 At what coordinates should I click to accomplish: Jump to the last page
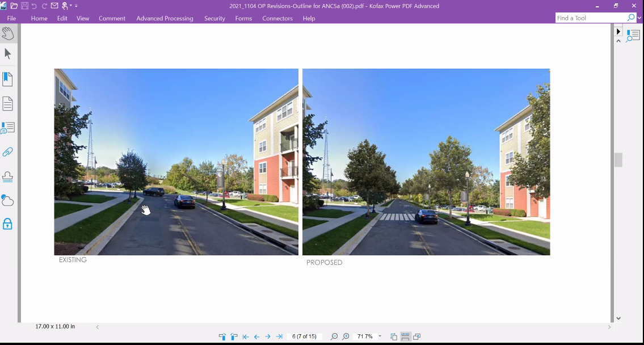279,336
